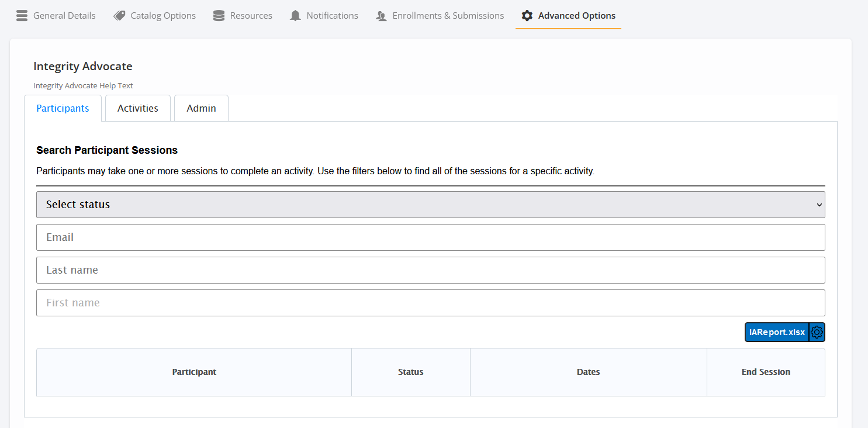The image size is (868, 428).
Task: Click the Status column header
Action: click(x=411, y=372)
